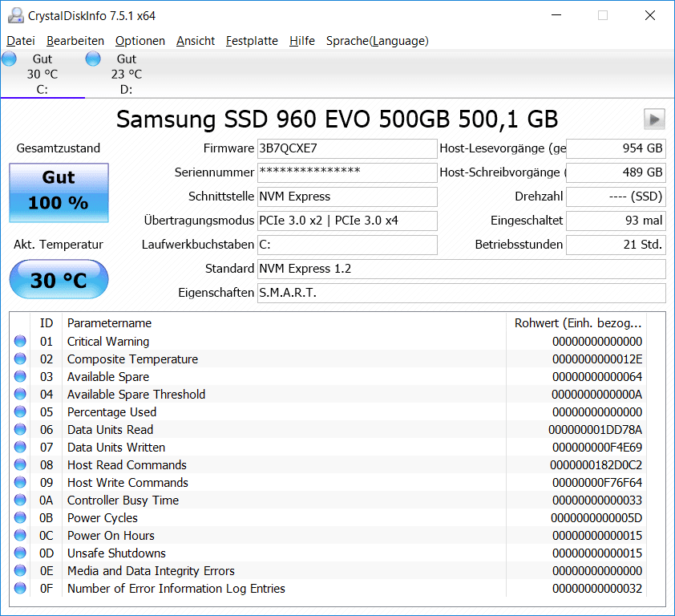Select the C: drive tab

pyautogui.click(x=42, y=74)
